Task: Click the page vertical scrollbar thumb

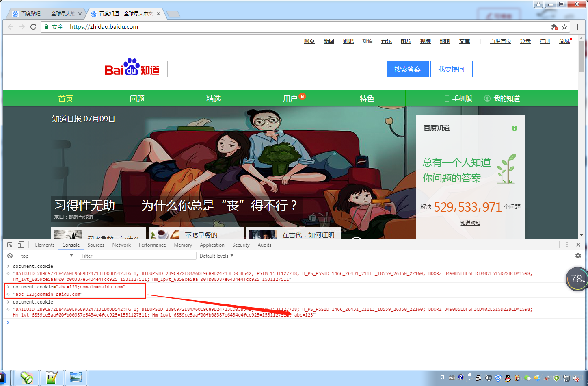Action: 582,56
